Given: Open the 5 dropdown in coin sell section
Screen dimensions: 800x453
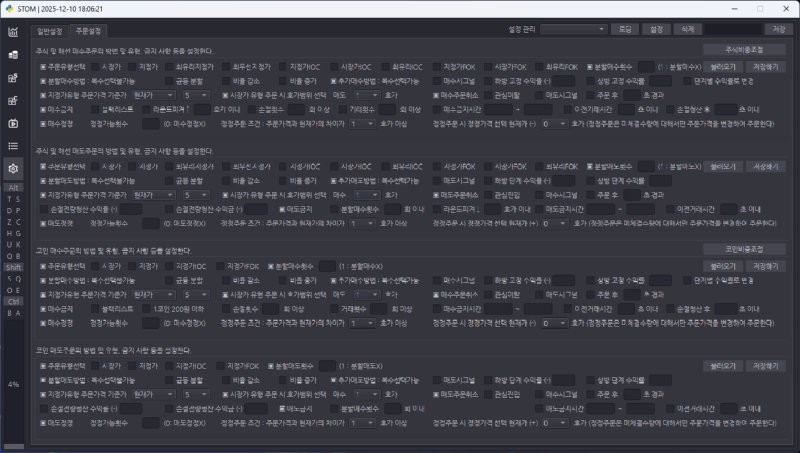Looking at the screenshot, I should click(196, 394).
